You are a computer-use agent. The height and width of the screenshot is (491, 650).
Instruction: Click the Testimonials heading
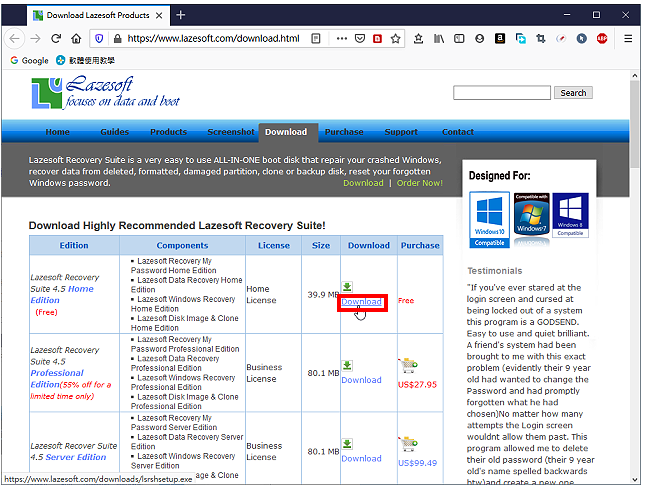(495, 271)
